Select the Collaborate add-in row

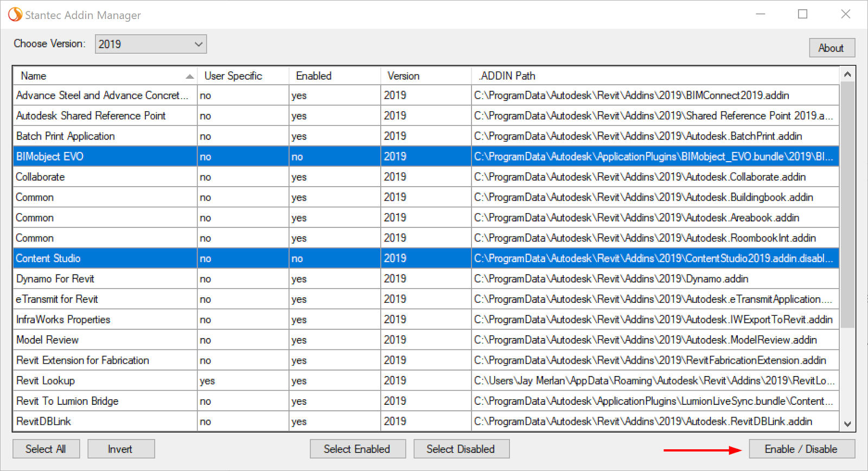[426, 177]
